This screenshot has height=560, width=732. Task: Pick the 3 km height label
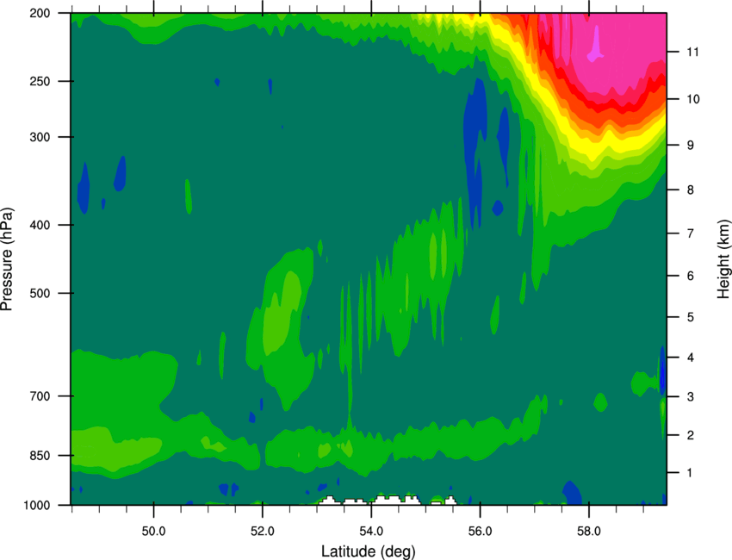690,397
